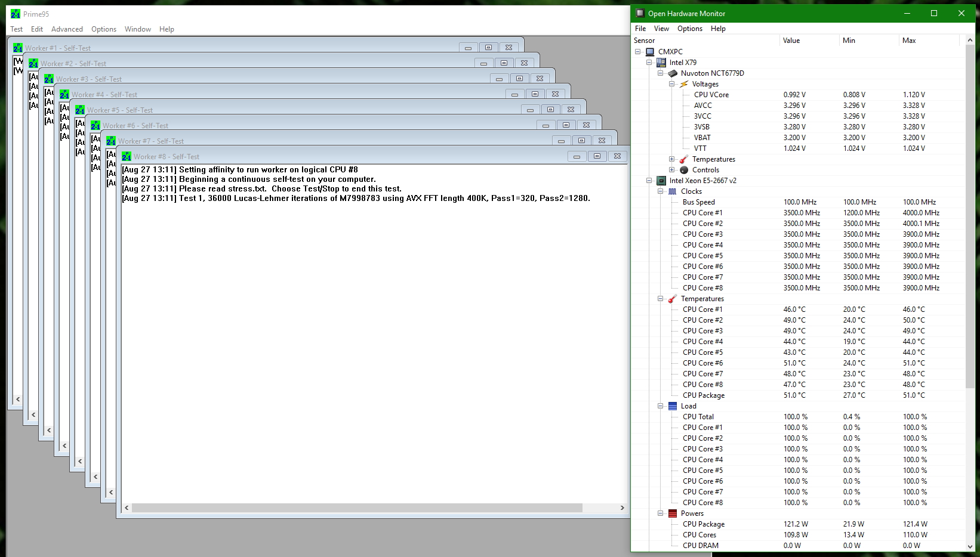The image size is (980, 557).
Task: Open the Window menu in Prime95
Action: (x=138, y=29)
